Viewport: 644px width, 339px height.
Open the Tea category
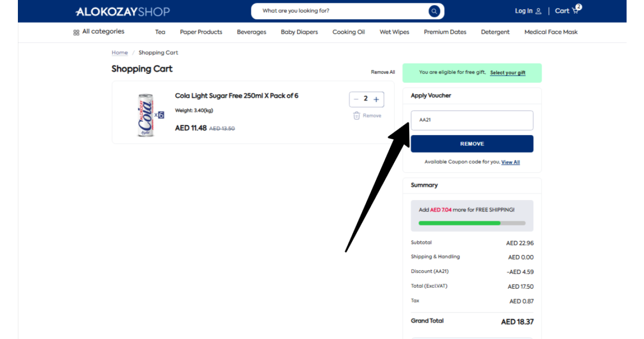[x=160, y=32]
